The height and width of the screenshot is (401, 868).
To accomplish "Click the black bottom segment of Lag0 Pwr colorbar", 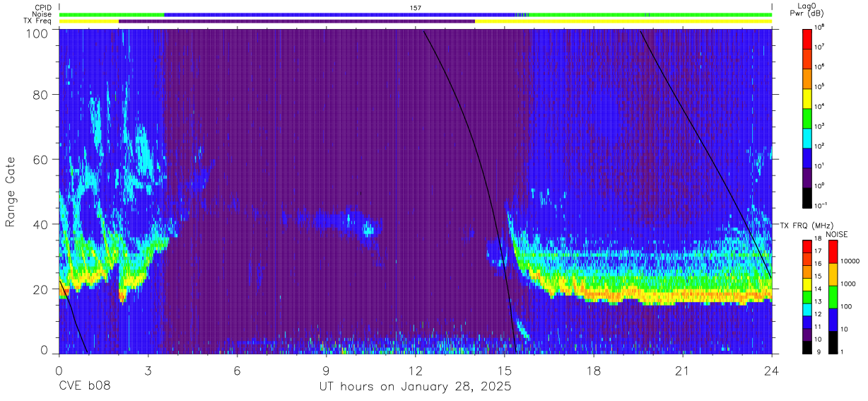I will (x=808, y=197).
